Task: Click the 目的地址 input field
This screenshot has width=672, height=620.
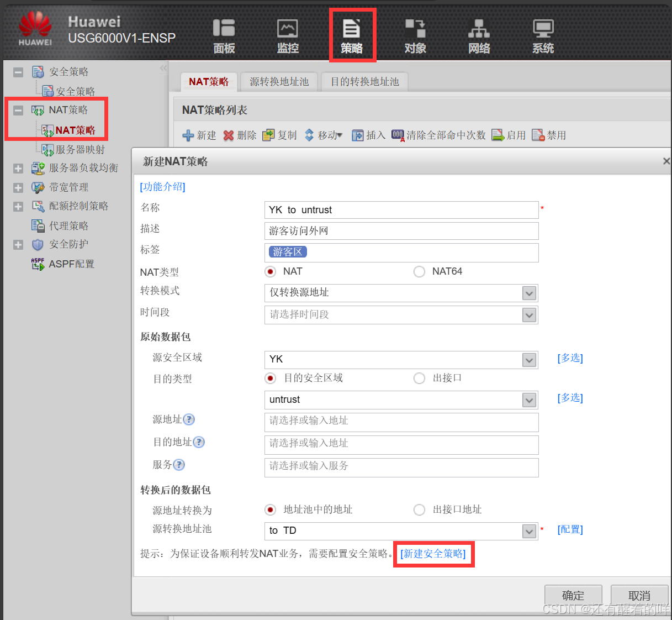Action: (401, 445)
